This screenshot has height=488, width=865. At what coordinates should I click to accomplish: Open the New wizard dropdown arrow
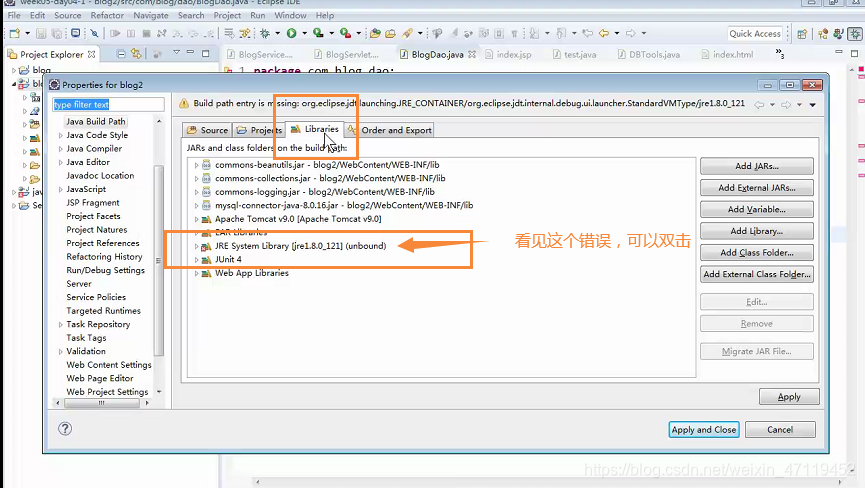[27, 33]
